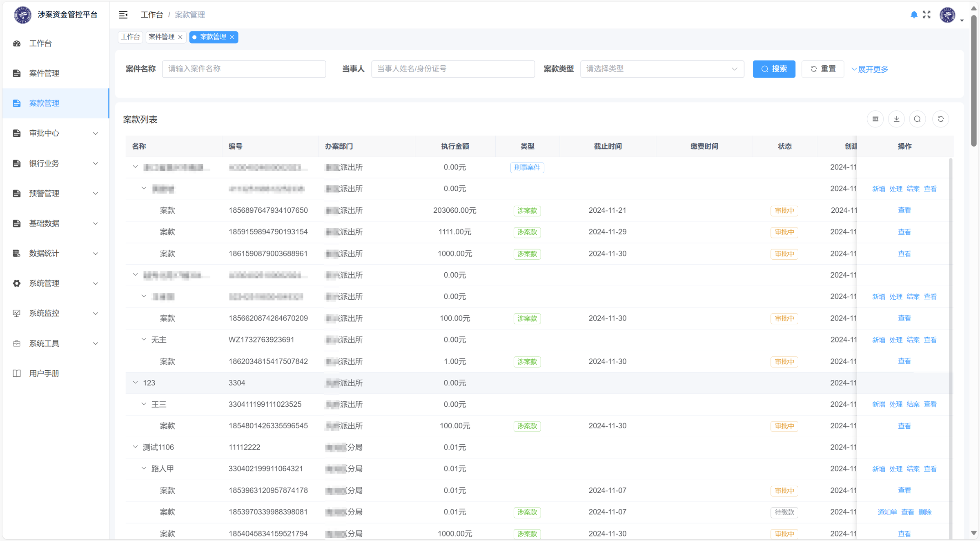Click the platform logo in the sidebar

[x=22, y=15]
